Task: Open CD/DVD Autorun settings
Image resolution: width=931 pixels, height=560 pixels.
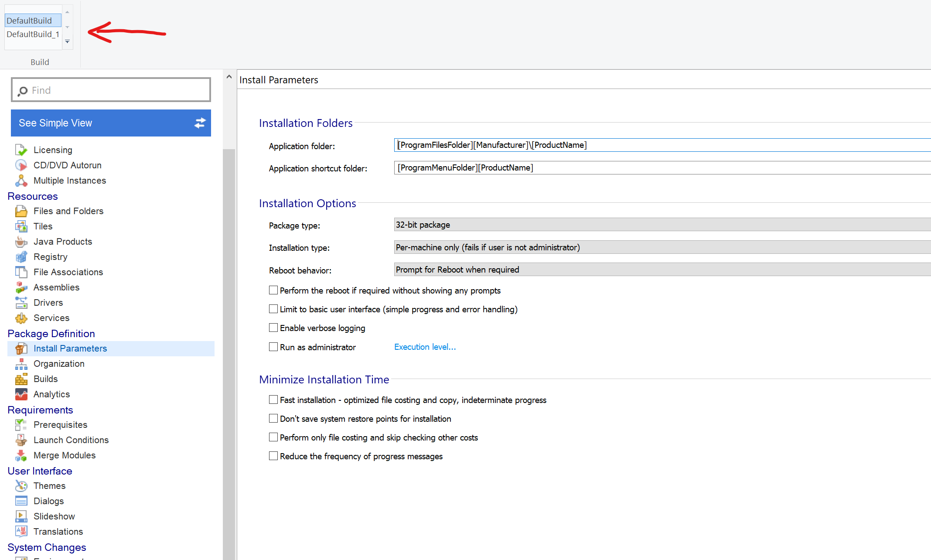Action: 21,165
